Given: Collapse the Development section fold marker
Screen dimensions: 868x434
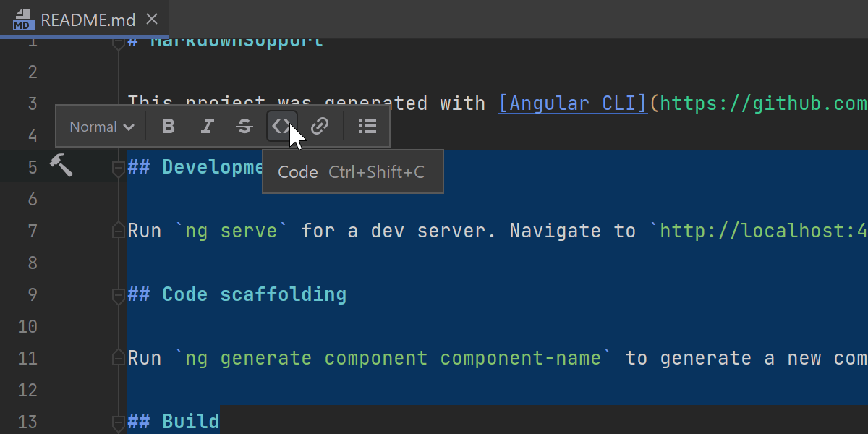Looking at the screenshot, I should pos(118,168).
